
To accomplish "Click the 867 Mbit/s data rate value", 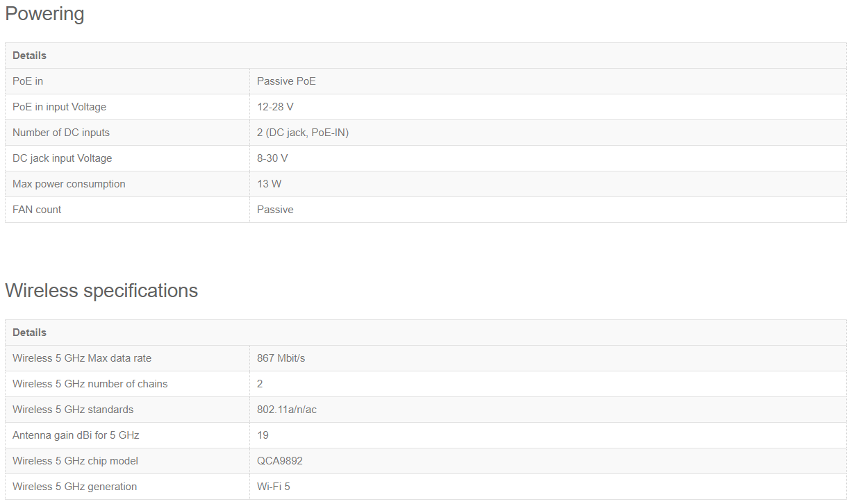I will 281,358.
